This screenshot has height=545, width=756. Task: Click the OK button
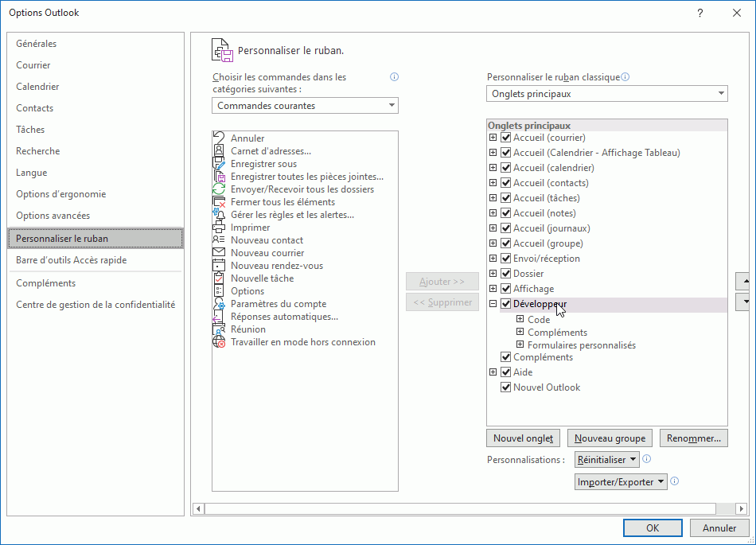coord(653,527)
